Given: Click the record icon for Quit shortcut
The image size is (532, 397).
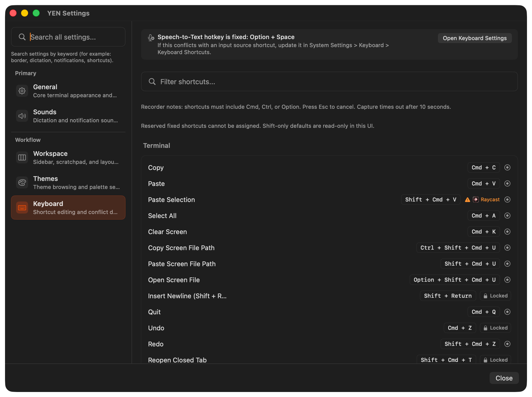Looking at the screenshot, I should [507, 312].
